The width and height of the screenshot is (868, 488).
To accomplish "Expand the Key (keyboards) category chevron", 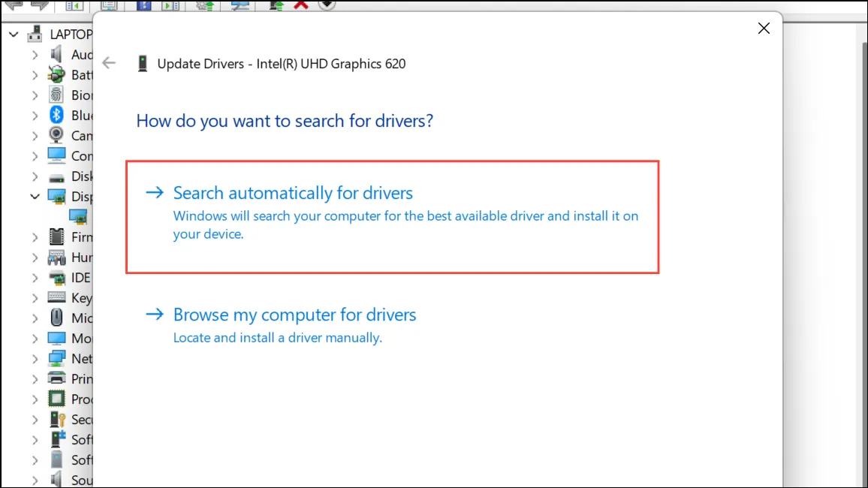I will pyautogui.click(x=35, y=298).
